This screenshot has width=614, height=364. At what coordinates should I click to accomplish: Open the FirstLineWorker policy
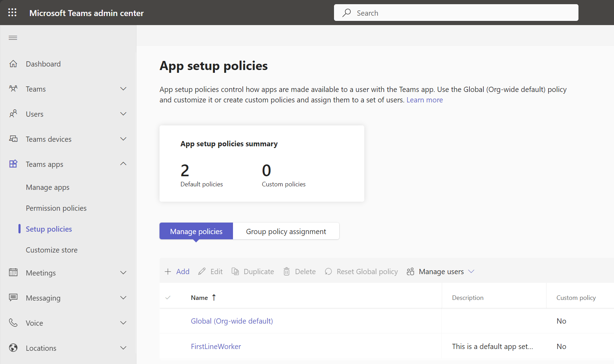coord(216,346)
